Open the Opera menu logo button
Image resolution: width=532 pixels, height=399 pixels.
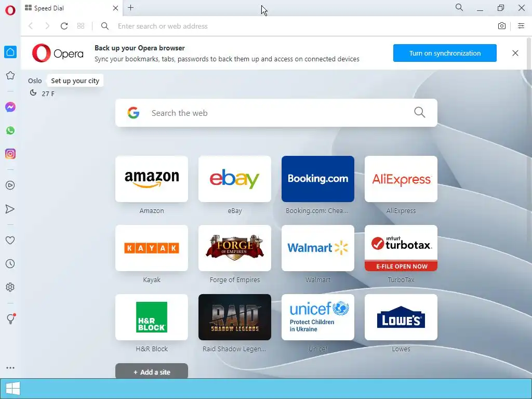tap(10, 10)
